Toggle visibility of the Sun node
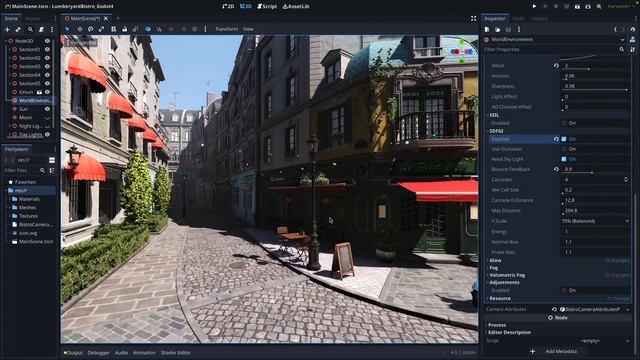This screenshot has height=360, width=640. (x=47, y=109)
